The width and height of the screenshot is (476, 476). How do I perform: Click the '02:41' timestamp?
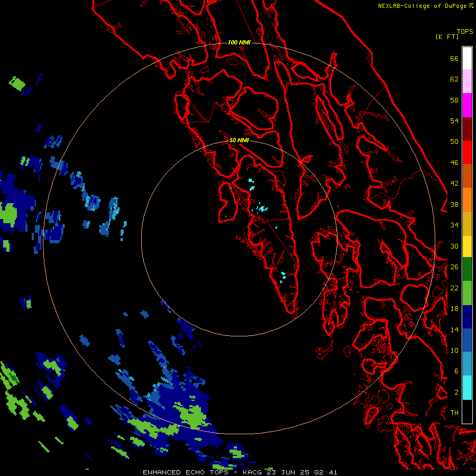(x=326, y=472)
